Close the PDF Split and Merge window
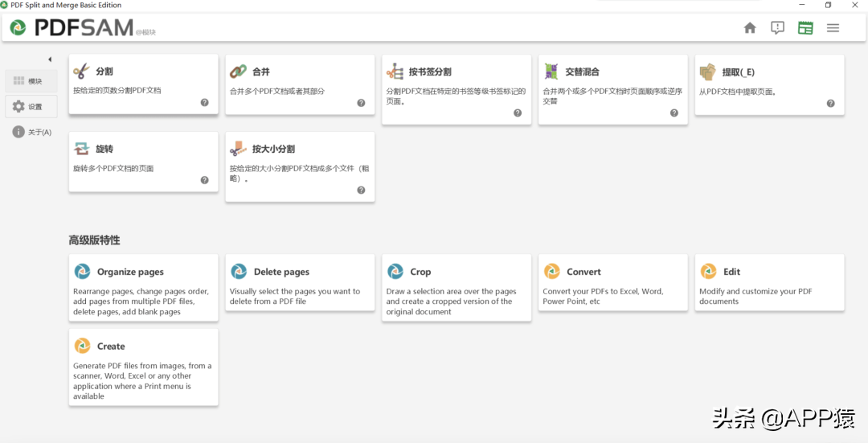This screenshot has width=868, height=443. click(854, 5)
